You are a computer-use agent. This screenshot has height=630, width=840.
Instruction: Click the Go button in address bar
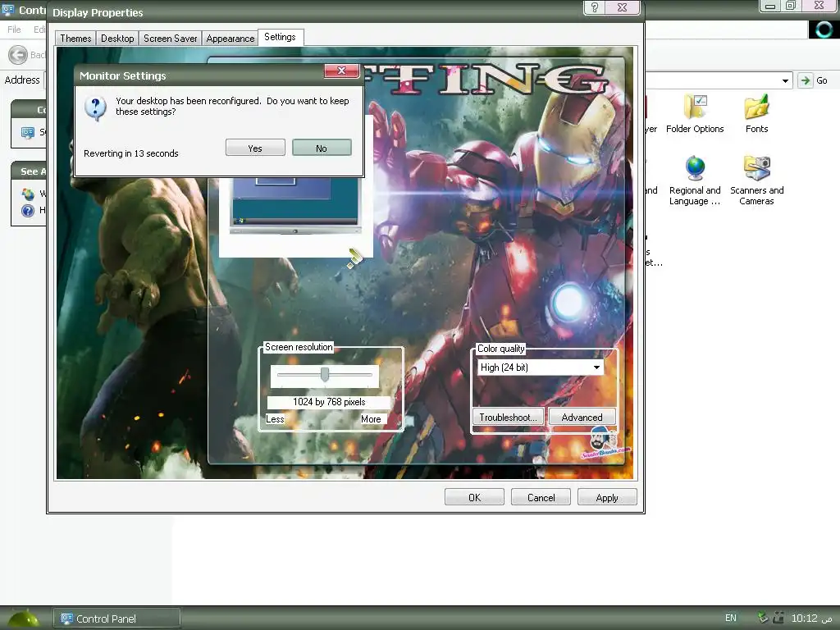pyautogui.click(x=813, y=80)
